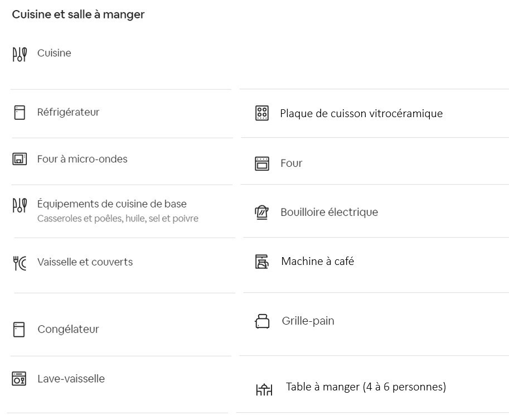Viewport: 509px width, 420px height.
Task: Click the Réfrigérateur icon
Action: click(20, 113)
